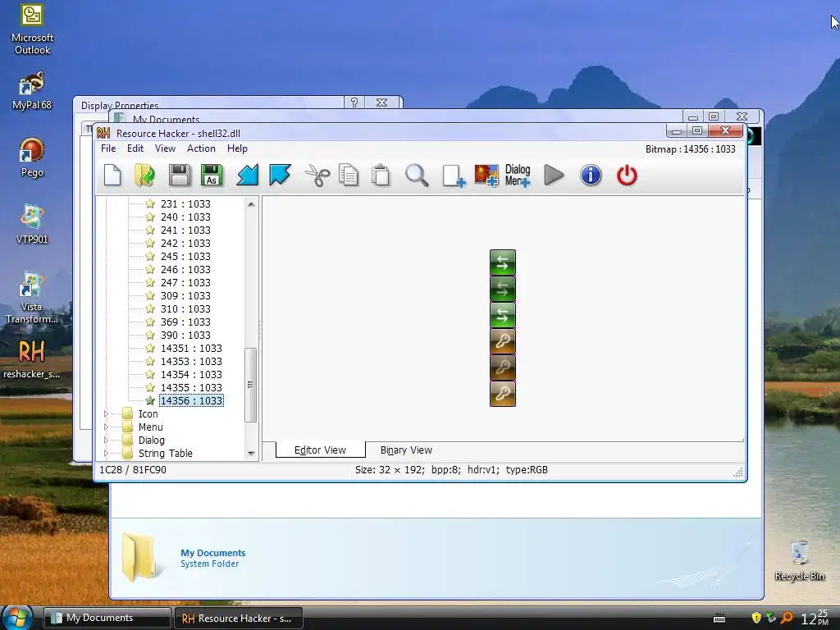840x630 pixels.
Task: Click the Compile play arrow icon
Action: pos(554,176)
